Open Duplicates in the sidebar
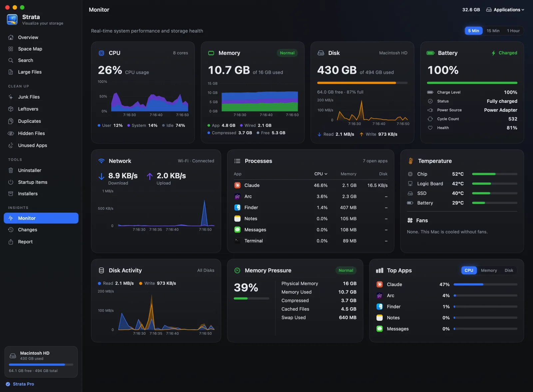The height and width of the screenshot is (392, 533). [41, 121]
